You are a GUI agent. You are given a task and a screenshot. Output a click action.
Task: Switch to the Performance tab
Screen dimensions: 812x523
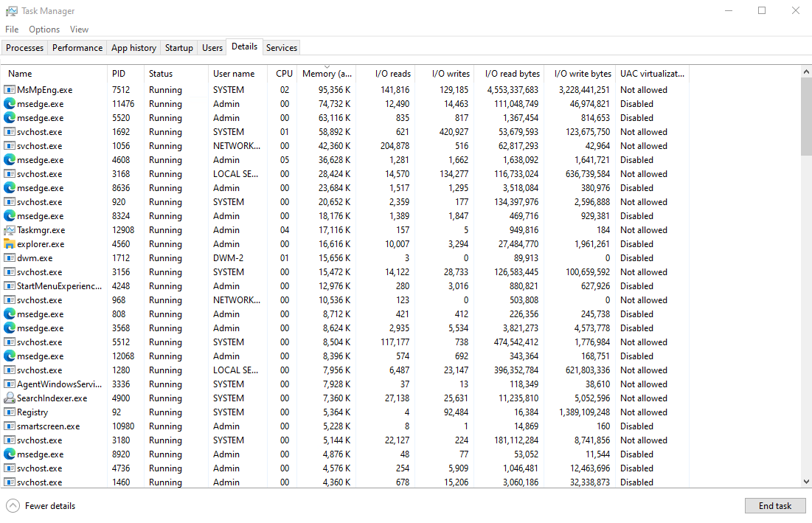click(x=77, y=48)
